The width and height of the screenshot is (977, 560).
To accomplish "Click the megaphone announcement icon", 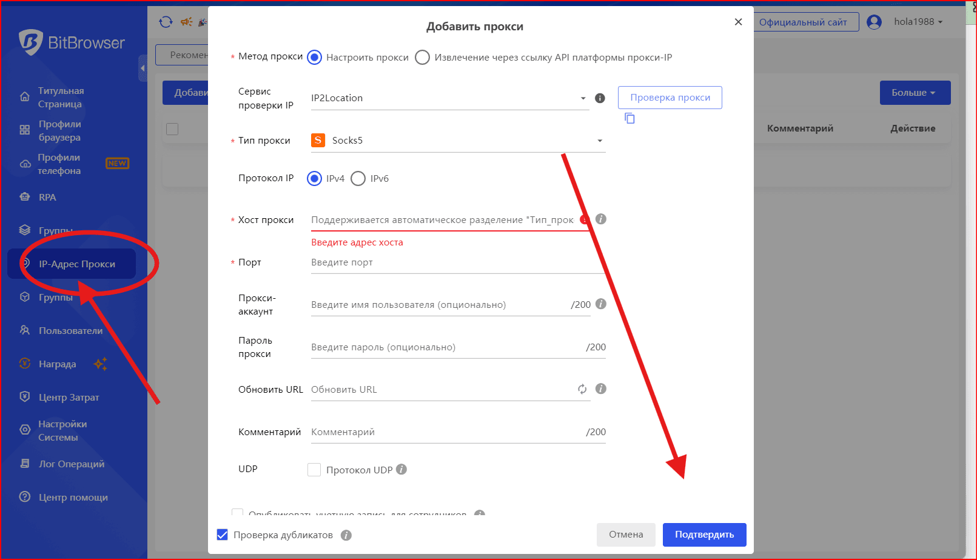I will (186, 22).
